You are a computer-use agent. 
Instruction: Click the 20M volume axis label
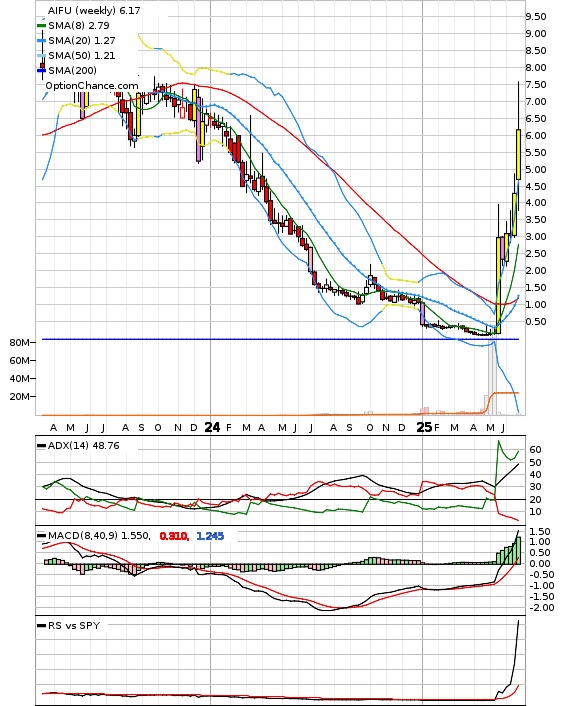tap(19, 397)
